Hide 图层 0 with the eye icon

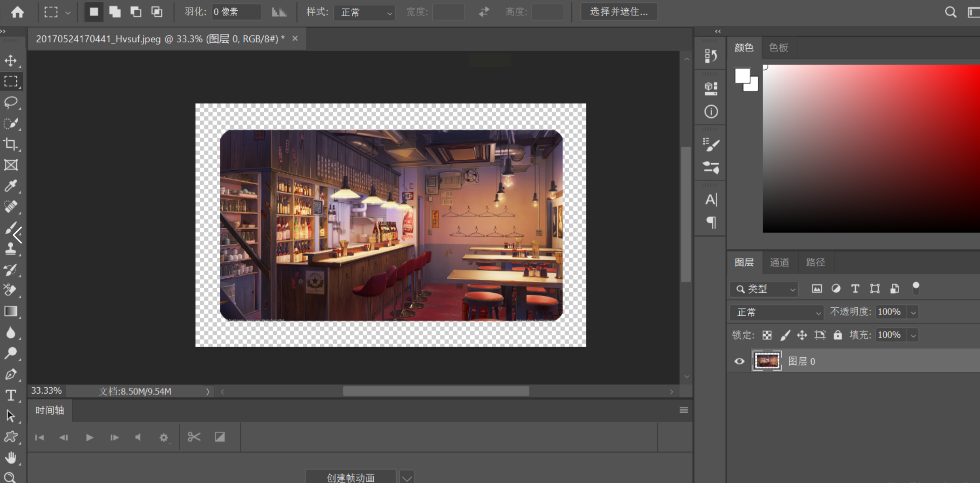(x=739, y=361)
